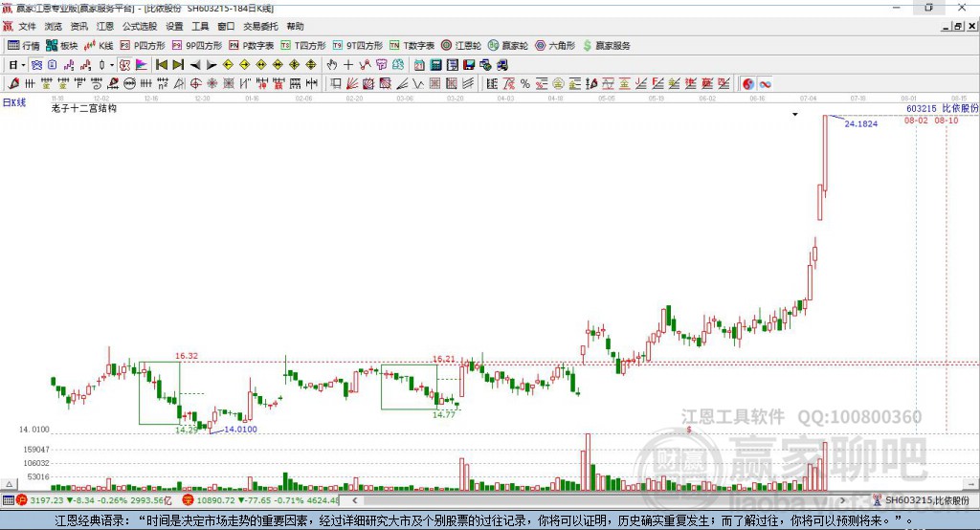The height and width of the screenshot is (530, 980).
Task: Click the calendar date icon
Action: (419, 64)
